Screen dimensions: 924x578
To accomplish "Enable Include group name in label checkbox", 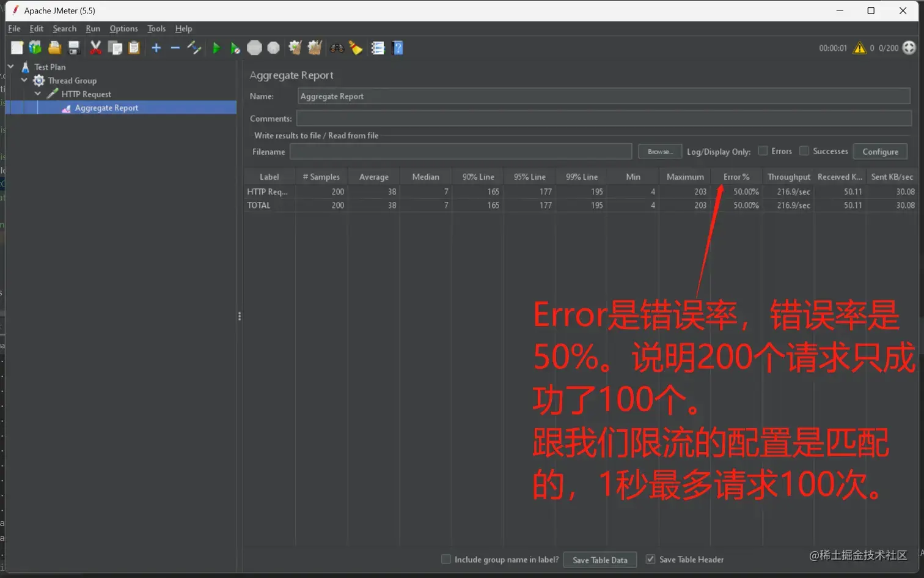I will tap(446, 559).
